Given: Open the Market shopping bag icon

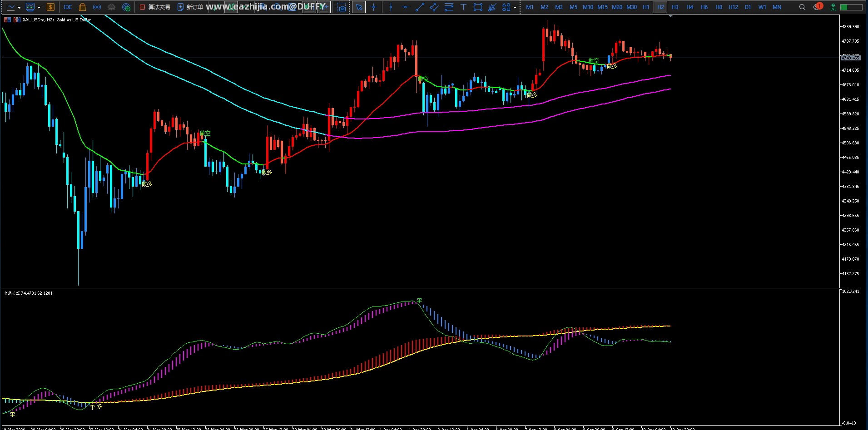Looking at the screenshot, I should 82,7.
